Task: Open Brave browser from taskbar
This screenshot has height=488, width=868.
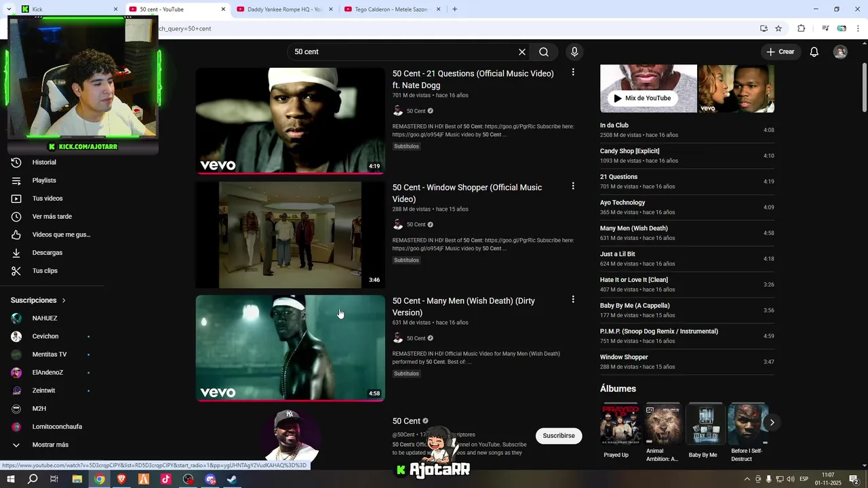Action: (121, 479)
